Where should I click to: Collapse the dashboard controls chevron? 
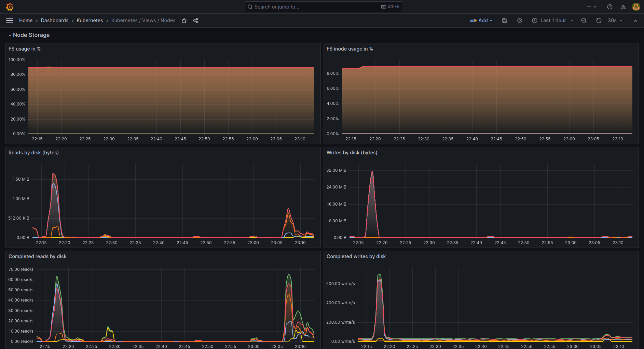pos(635,20)
